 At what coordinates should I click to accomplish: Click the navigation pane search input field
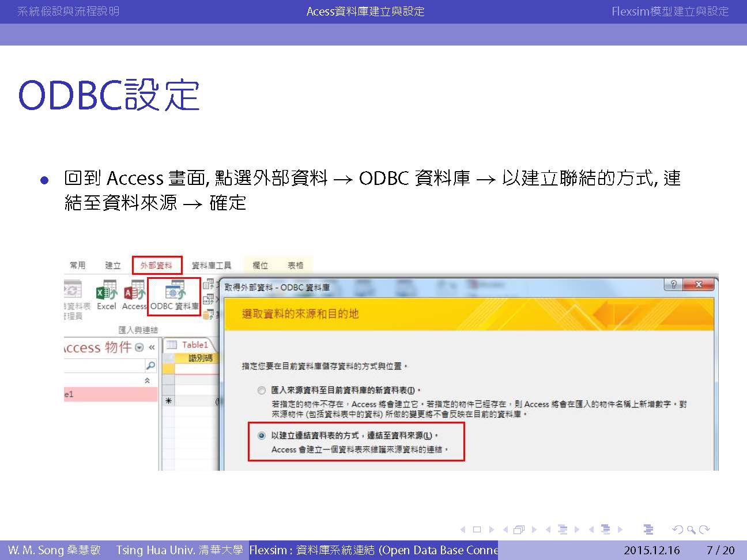[x=104, y=366]
